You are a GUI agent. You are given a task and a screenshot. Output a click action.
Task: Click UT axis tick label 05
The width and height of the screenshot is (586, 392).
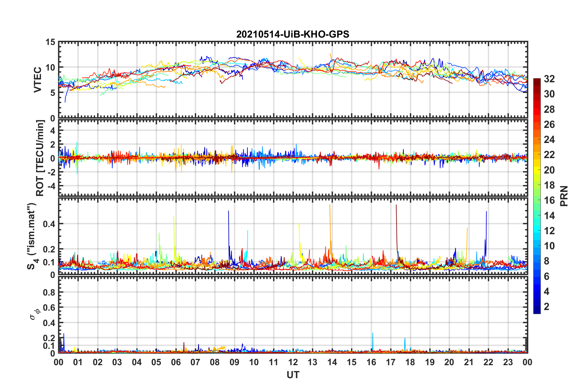(x=156, y=362)
